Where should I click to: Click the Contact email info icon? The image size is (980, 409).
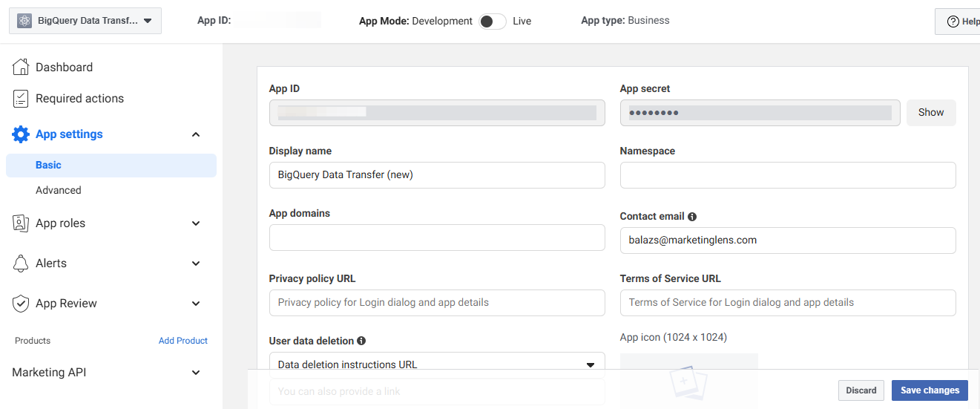[x=692, y=217]
